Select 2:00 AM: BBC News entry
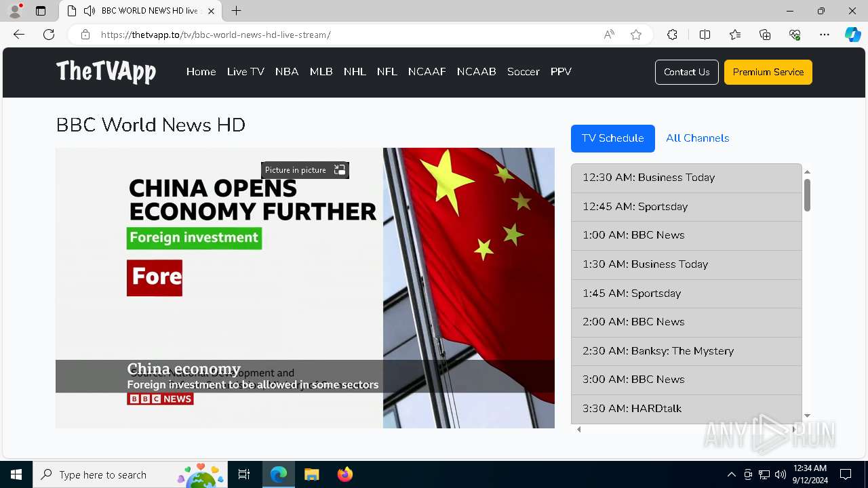This screenshot has width=868, height=488. tap(686, 322)
